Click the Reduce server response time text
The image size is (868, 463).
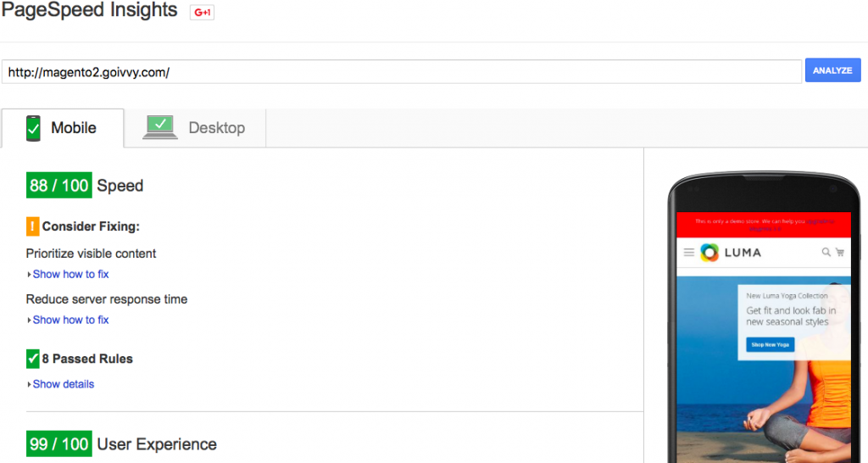pyautogui.click(x=107, y=299)
